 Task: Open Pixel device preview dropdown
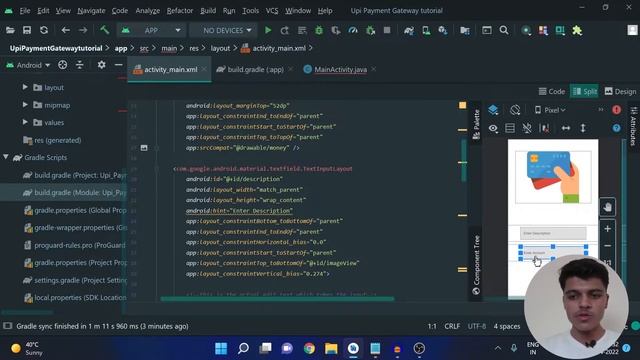[x=550, y=110]
